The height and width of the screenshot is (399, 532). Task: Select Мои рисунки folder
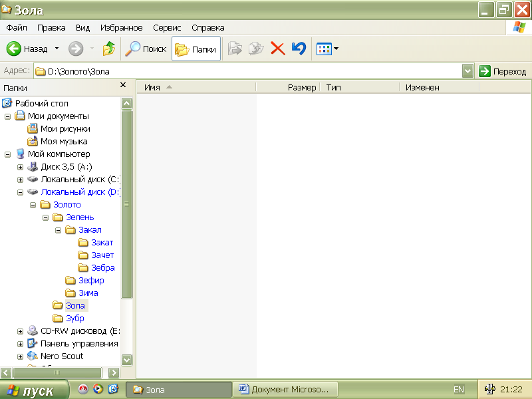[65, 129]
